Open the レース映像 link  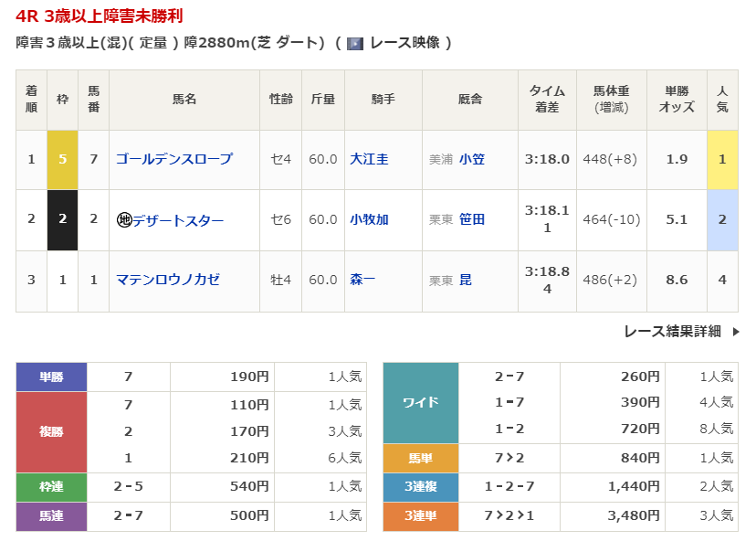coord(404,43)
